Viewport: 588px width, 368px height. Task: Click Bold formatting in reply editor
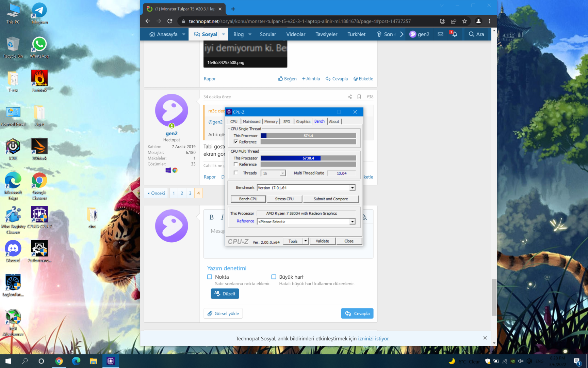[x=211, y=217]
